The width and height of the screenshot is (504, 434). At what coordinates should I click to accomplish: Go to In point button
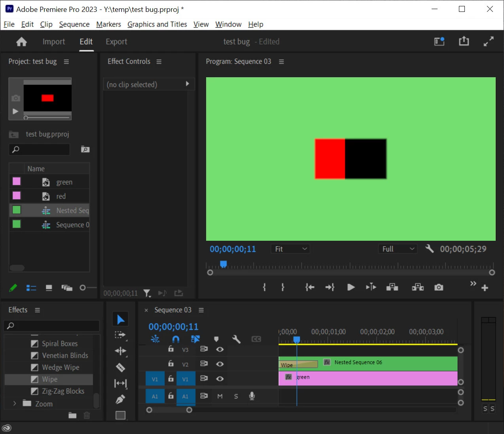pyautogui.click(x=310, y=287)
